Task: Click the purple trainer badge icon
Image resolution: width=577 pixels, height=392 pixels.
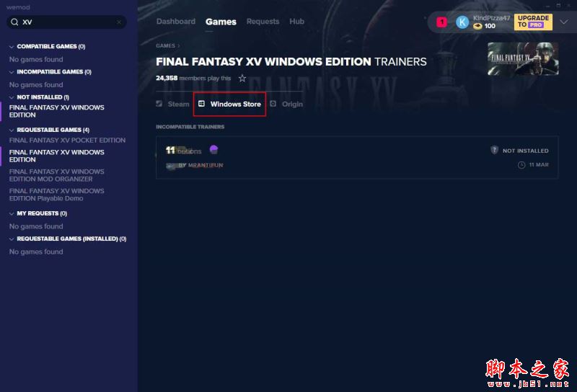Action: 213,149
